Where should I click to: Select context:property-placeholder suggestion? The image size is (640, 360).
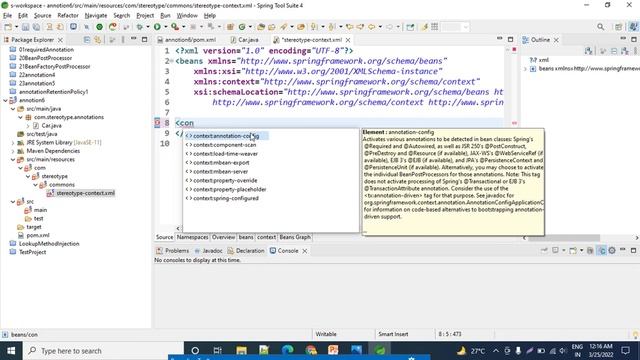tap(229, 189)
